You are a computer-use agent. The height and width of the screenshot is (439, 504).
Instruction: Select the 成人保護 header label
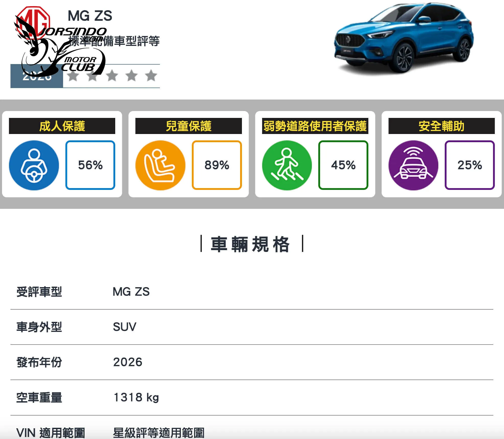[x=62, y=126]
